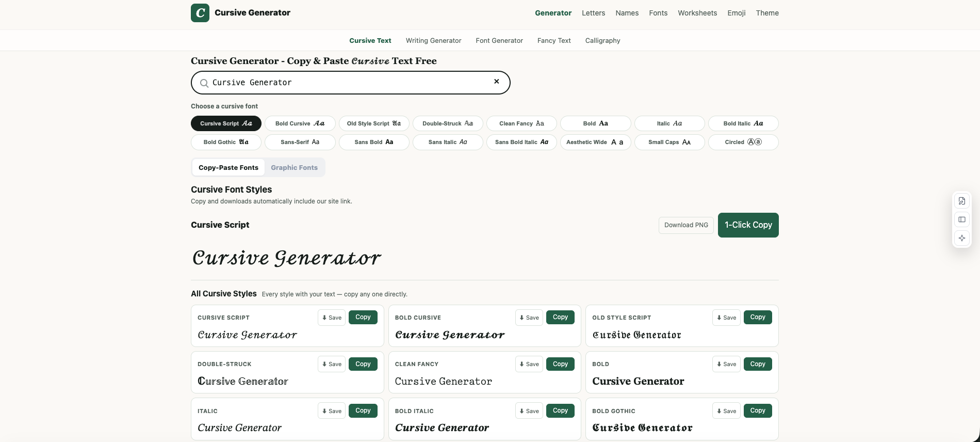The height and width of the screenshot is (442, 980).
Task: Select the Cursive Script font chip
Action: tap(226, 123)
